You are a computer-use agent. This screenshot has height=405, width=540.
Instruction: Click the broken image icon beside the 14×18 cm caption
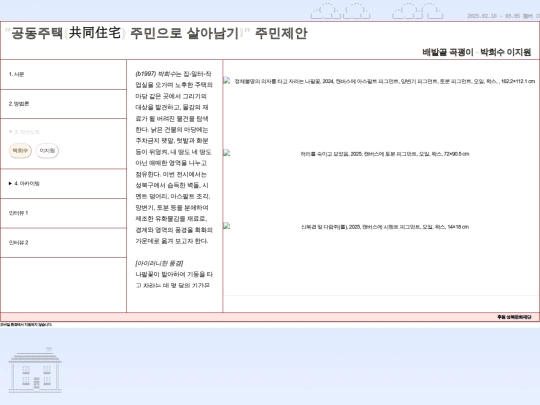click(x=227, y=226)
